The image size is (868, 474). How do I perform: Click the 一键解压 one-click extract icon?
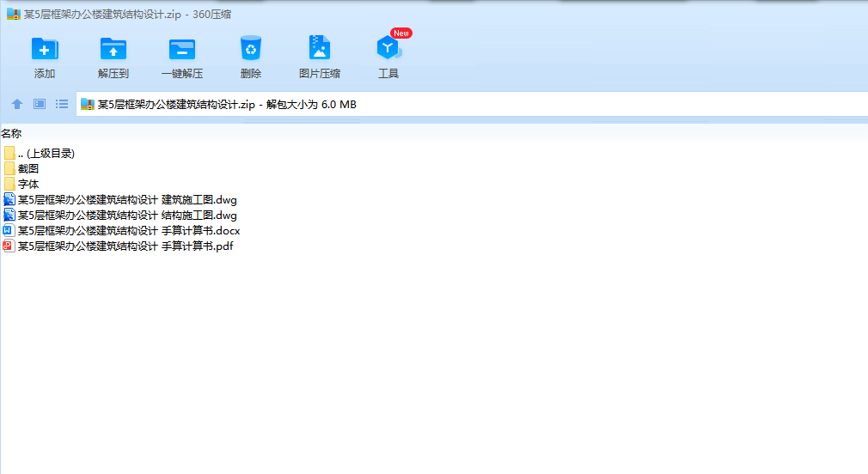click(181, 49)
